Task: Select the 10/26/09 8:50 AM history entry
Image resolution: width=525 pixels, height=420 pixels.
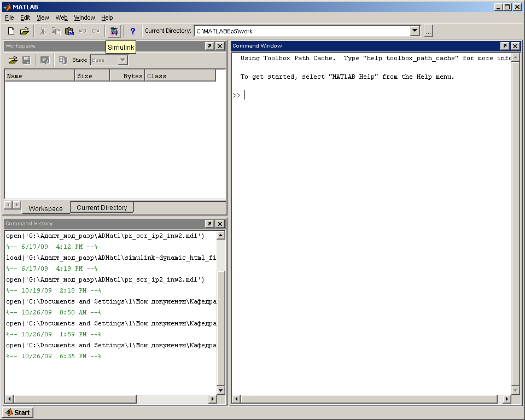Action: [54, 312]
